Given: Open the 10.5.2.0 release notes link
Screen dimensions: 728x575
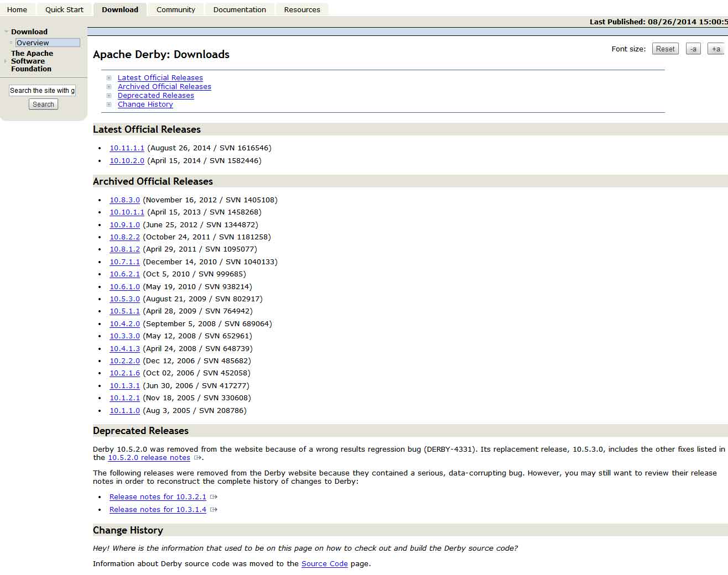Looking at the screenshot, I should [x=149, y=458].
